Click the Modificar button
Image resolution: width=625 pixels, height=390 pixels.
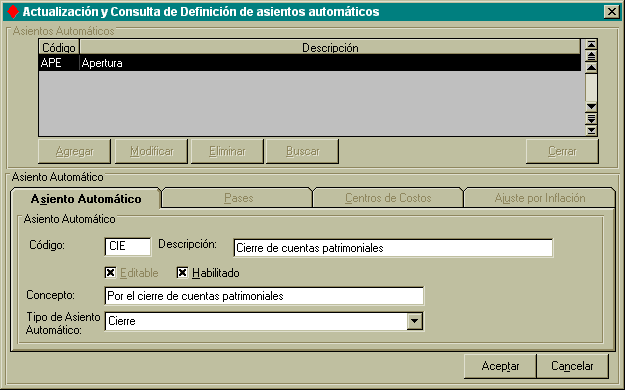[151, 151]
